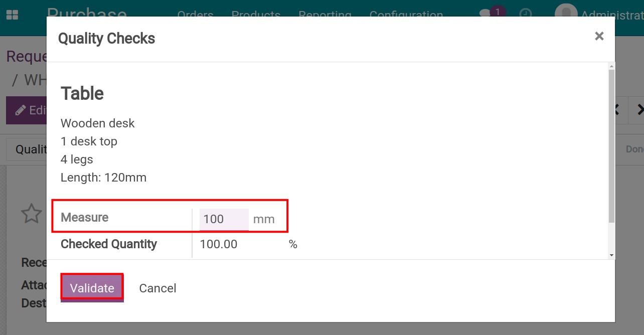Viewport: 644px width, 335px height.
Task: Open the Products menu
Action: point(256,15)
